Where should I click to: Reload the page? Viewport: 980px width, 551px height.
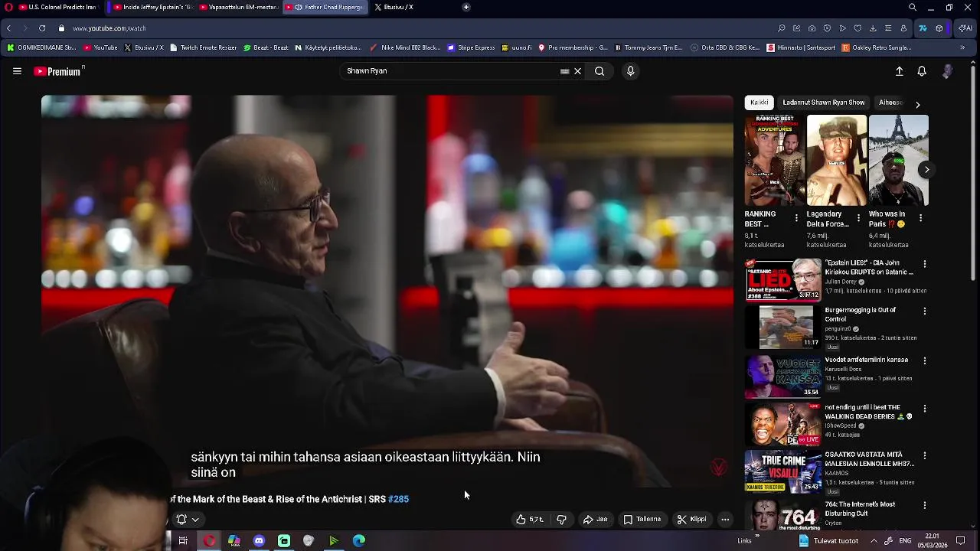click(x=42, y=28)
